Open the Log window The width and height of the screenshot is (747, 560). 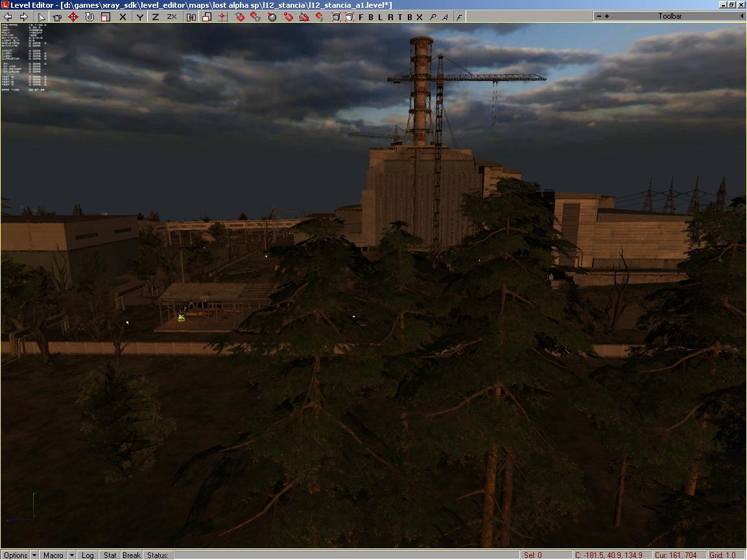tap(88, 555)
